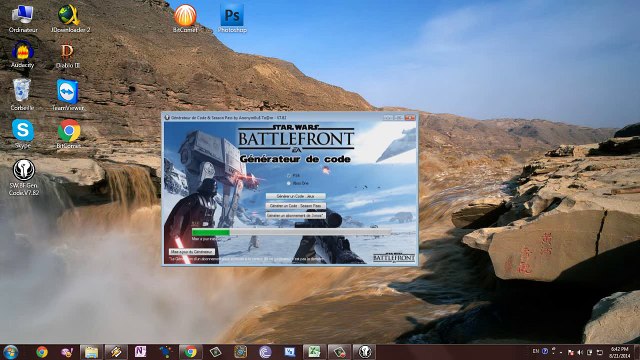Image resolution: width=640 pixels, height=360 pixels.
Task: Select the PS4 radio button
Action: coord(289,176)
